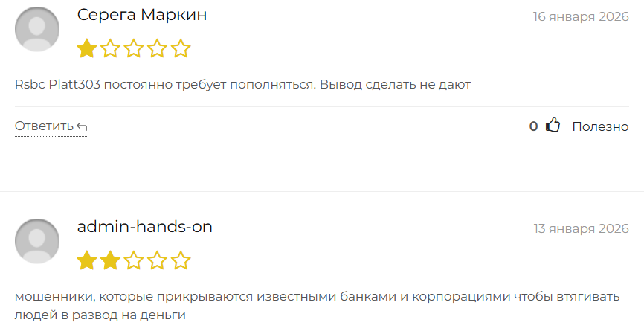The height and width of the screenshot is (334, 644).
Task: Click the date 13 января 2026
Action: coord(581,228)
